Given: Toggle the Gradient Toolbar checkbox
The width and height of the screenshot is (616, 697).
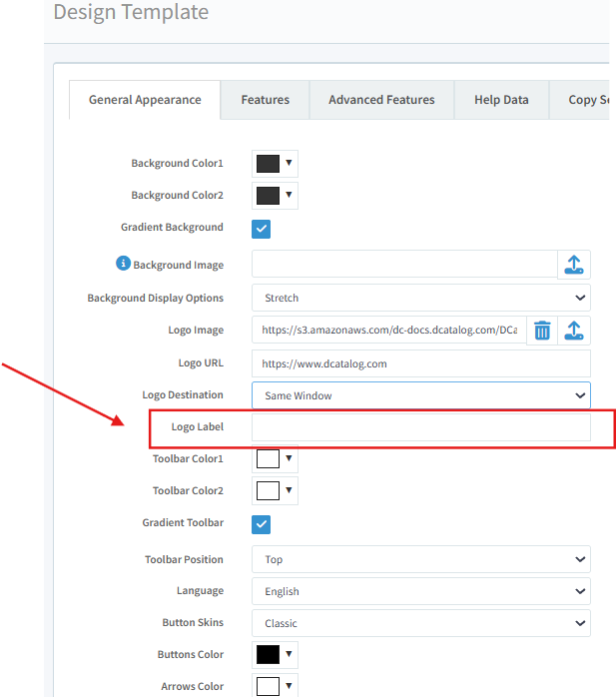Looking at the screenshot, I should 261,524.
